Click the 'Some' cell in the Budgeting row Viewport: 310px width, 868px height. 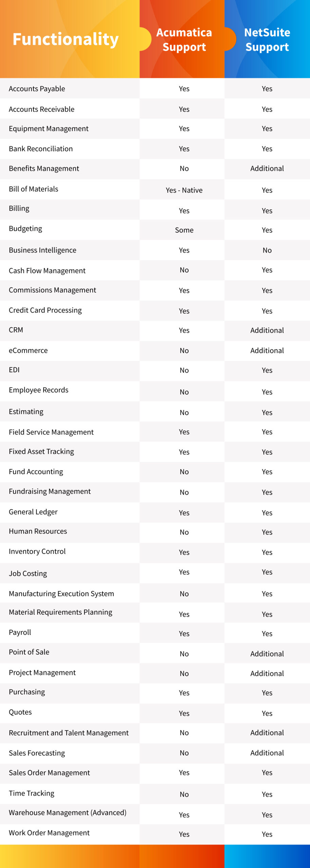click(184, 230)
